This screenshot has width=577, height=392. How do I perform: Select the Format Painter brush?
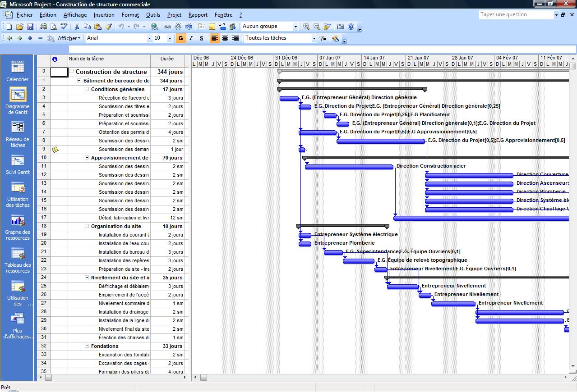[x=108, y=27]
